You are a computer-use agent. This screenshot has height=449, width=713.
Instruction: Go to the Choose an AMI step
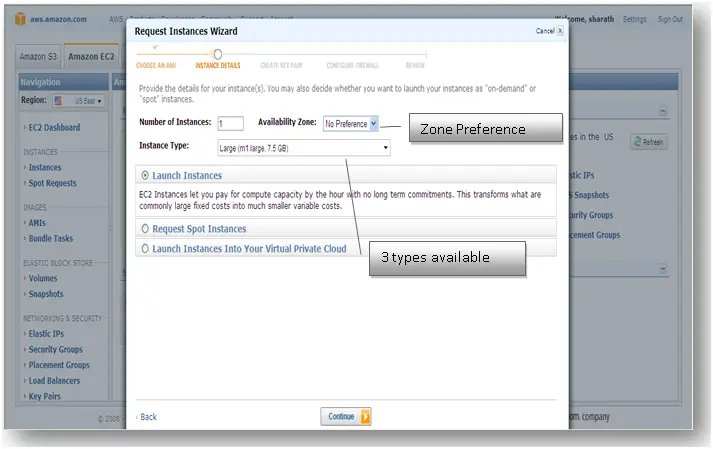pos(156,66)
